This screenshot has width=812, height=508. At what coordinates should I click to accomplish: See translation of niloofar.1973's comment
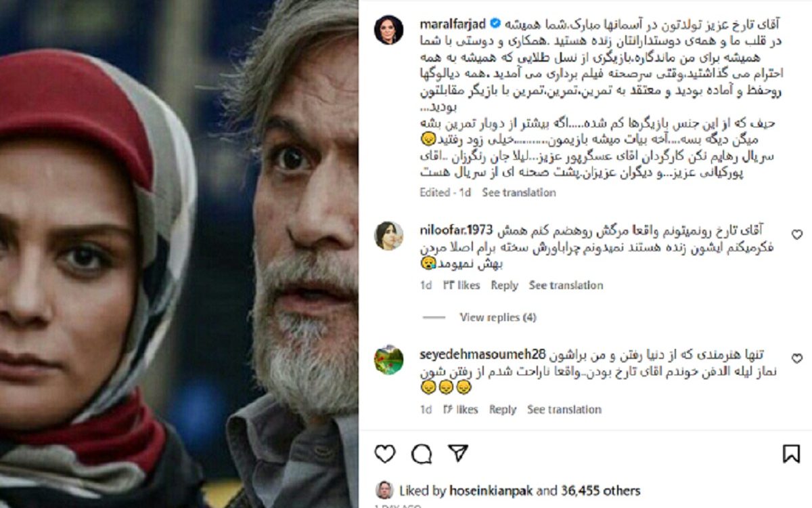(x=566, y=285)
